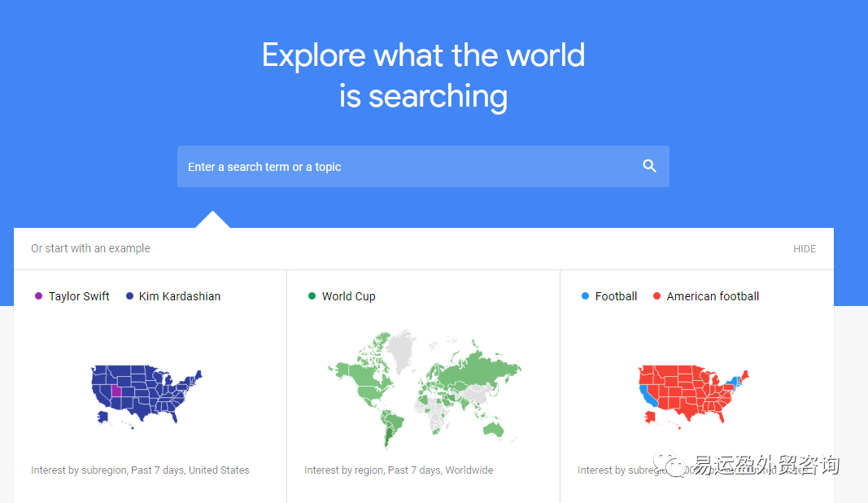868x503 pixels.
Task: Click the 'Or start with an example' heading
Action: [x=90, y=248]
